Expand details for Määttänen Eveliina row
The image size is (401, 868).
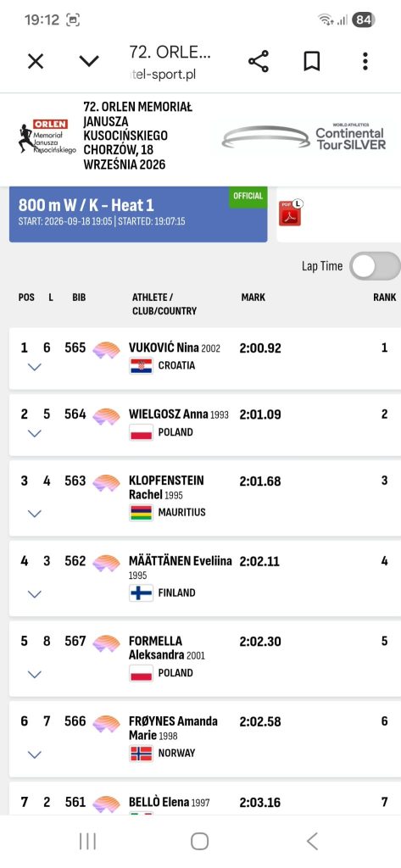pyautogui.click(x=35, y=594)
